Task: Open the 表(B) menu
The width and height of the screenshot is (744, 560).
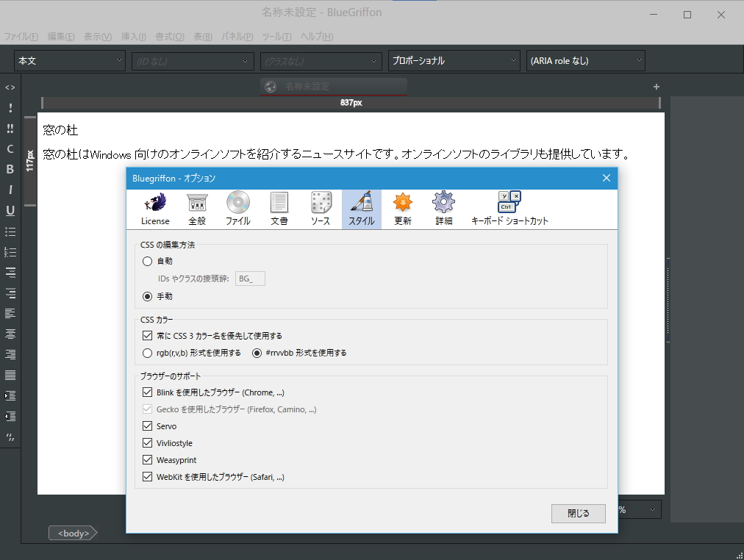Action: tap(203, 37)
